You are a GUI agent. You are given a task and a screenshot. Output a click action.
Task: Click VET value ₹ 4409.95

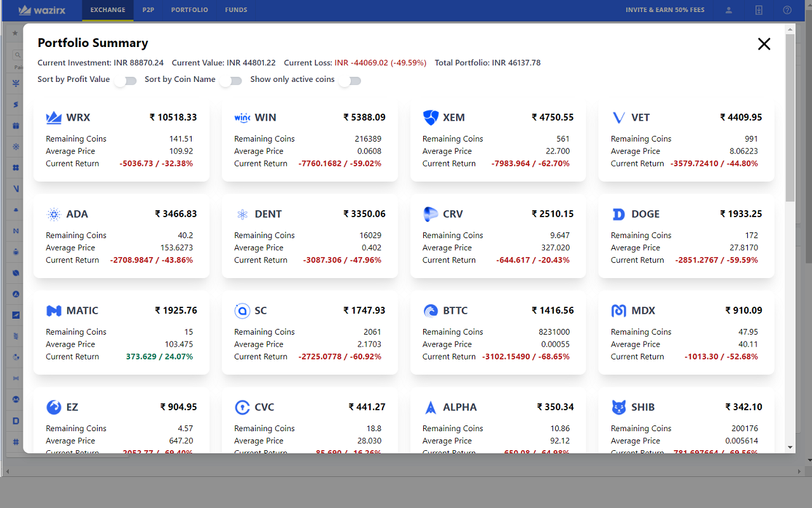tap(741, 117)
